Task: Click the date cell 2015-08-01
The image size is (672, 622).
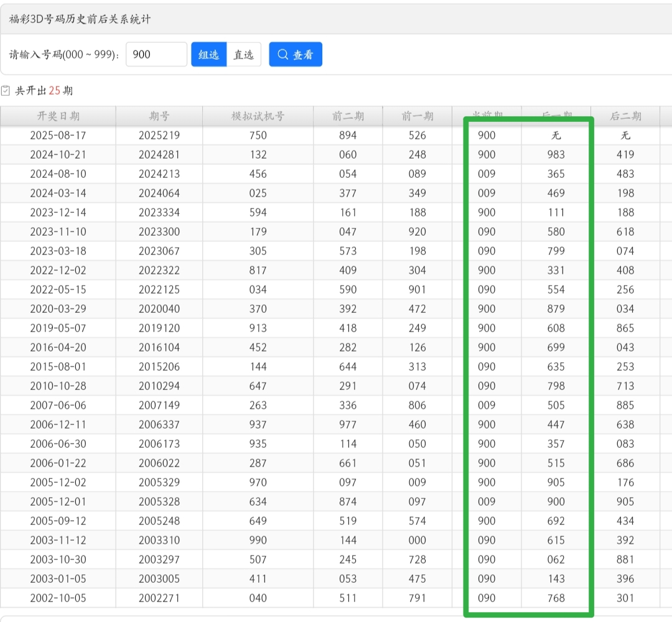Action: pos(58,367)
